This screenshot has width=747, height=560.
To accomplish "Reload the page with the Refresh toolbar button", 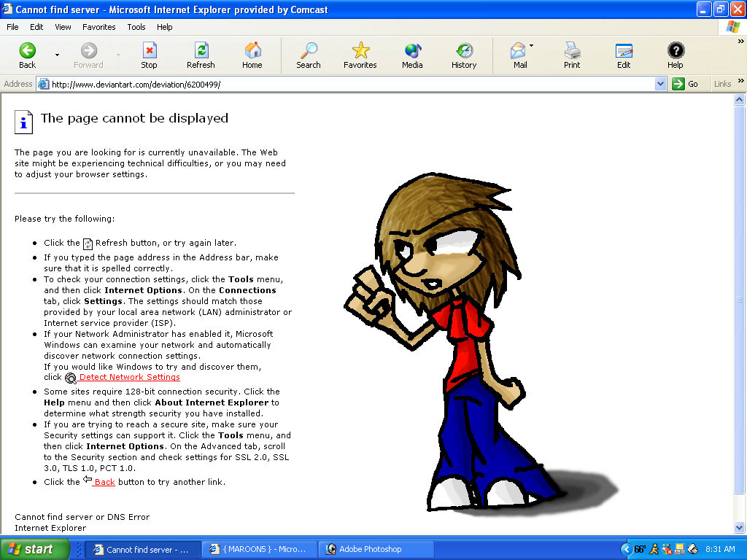I will tap(201, 55).
